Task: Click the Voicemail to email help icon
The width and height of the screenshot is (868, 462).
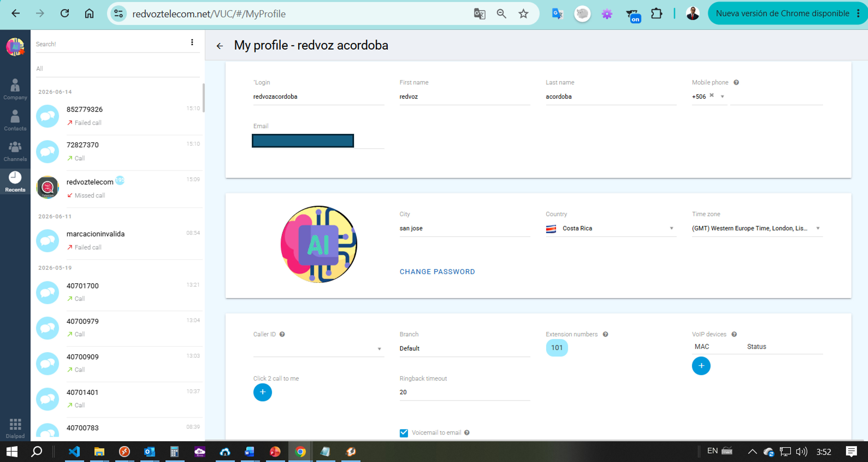Action: pyautogui.click(x=467, y=433)
